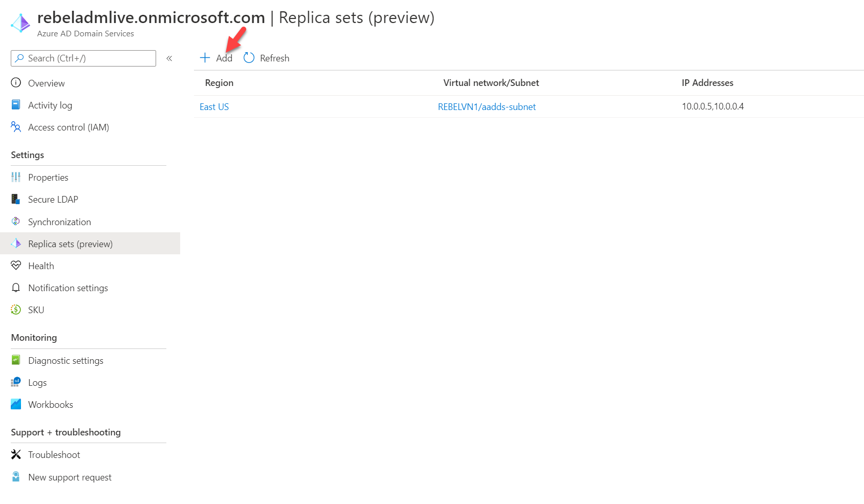Click the plus icon beside Add
Viewport: 864px width, 504px height.
coord(205,58)
